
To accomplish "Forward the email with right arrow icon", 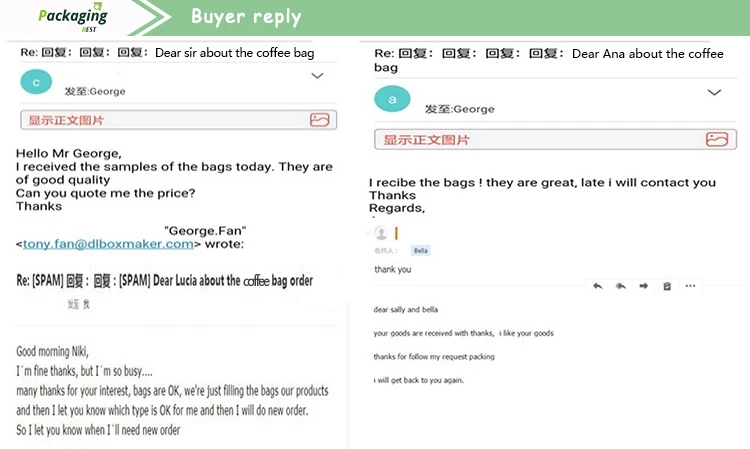I will coord(644,286).
